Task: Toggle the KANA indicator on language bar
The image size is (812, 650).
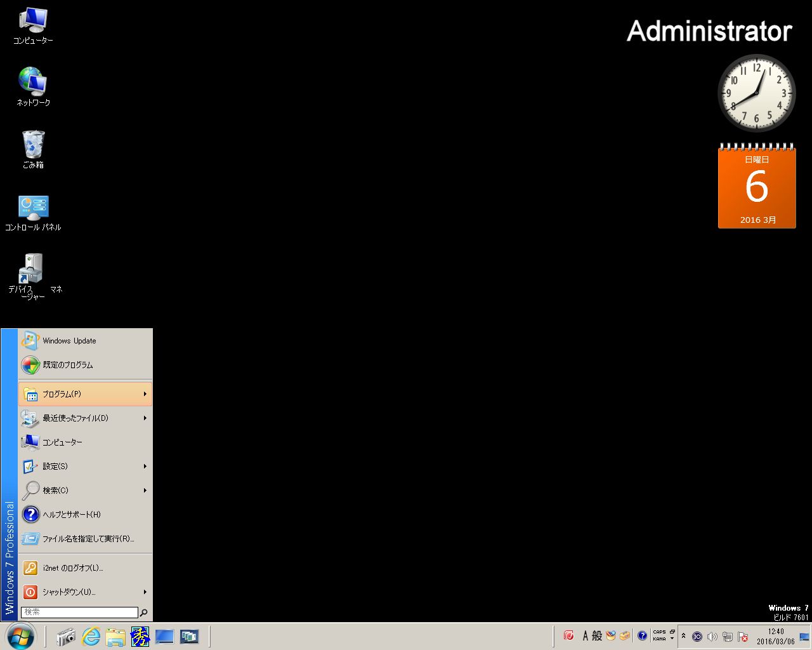Action: (x=659, y=639)
